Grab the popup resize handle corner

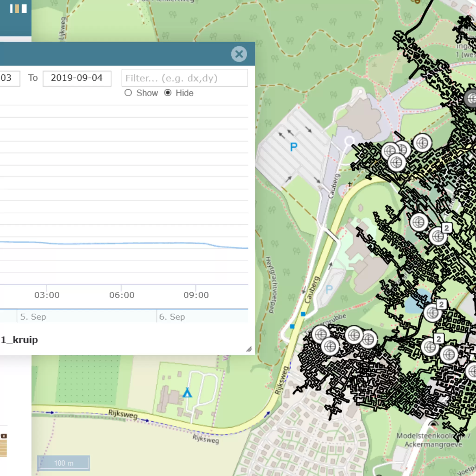click(249, 349)
